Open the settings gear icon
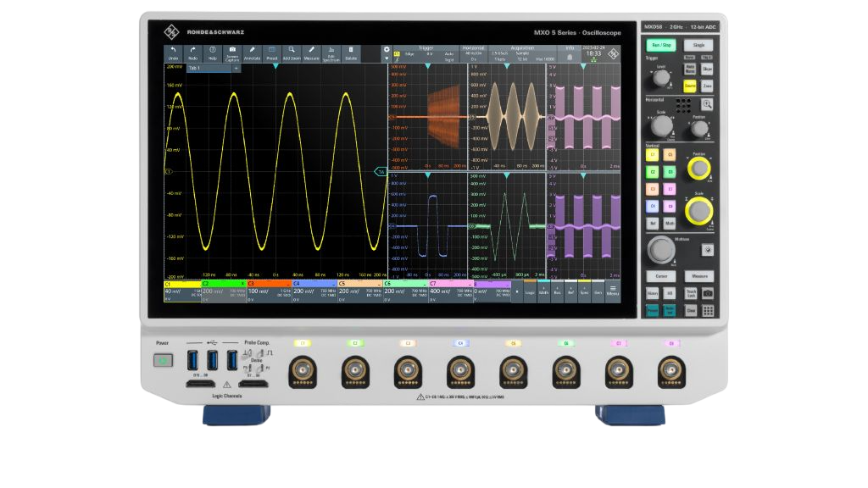 (x=387, y=51)
